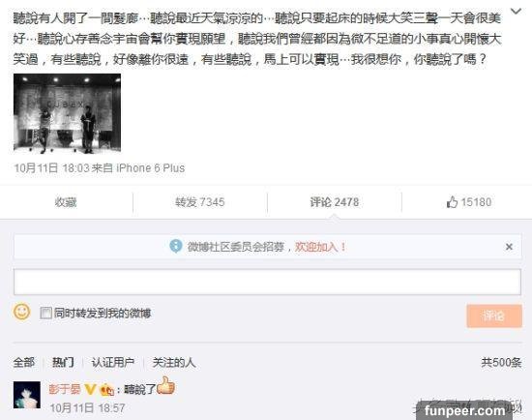Click 转发 7345 repost button

point(200,202)
